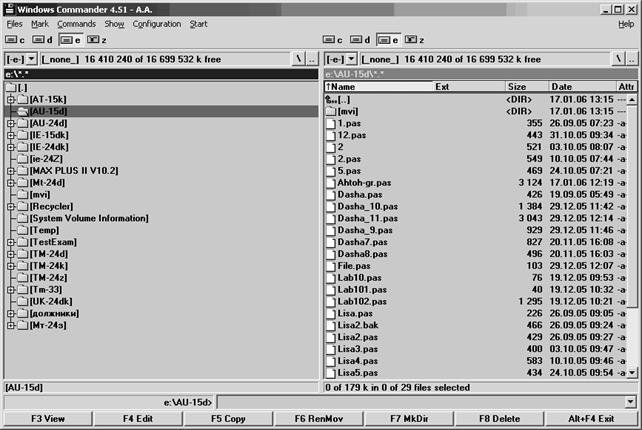Open the Commands menu

76,24
